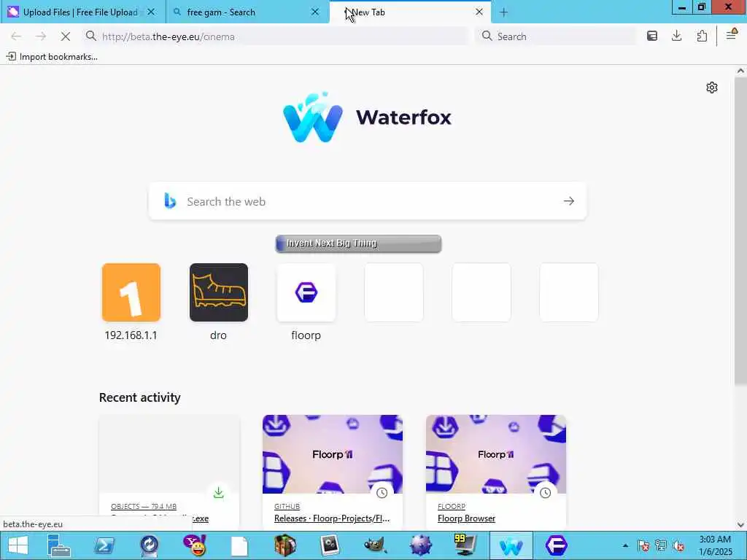Click the network tray icon
Screen dimensions: 747x560
coord(661,545)
